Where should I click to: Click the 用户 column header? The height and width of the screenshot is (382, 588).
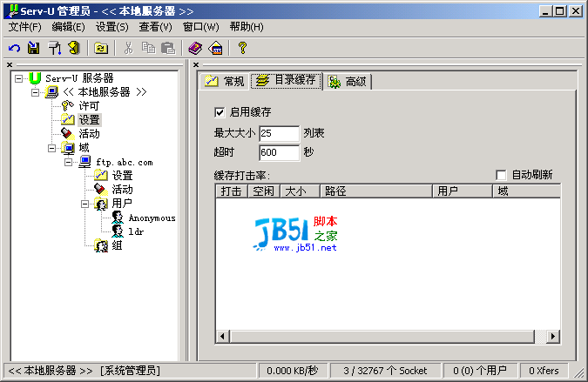click(463, 191)
